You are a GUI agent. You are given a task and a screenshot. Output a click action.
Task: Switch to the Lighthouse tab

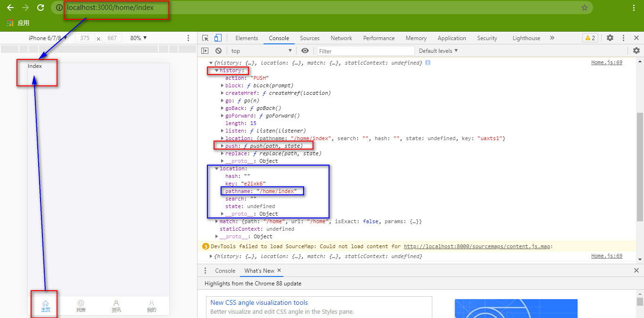[x=526, y=38]
